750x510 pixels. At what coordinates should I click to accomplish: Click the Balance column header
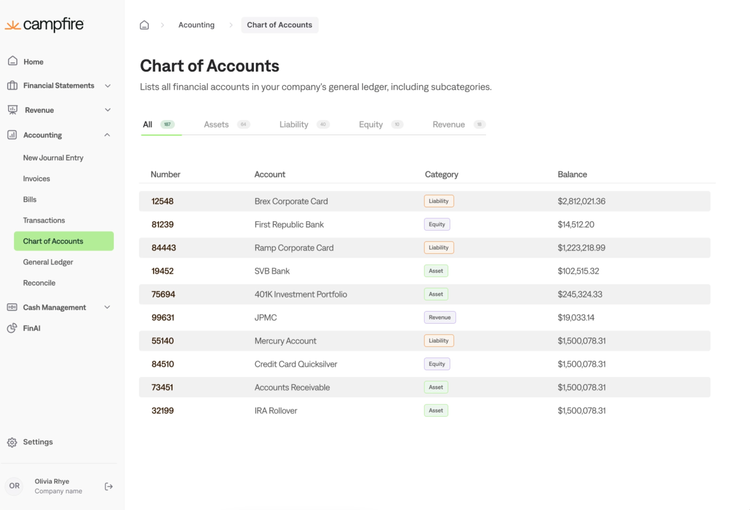tap(572, 175)
